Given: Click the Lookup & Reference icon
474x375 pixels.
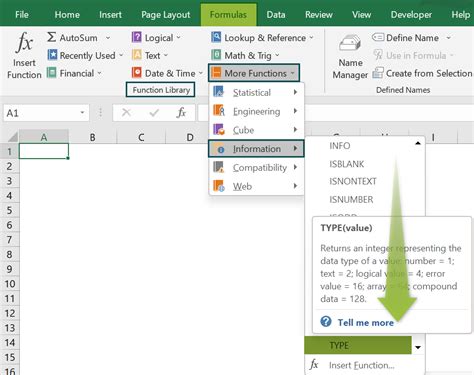Looking at the screenshot, I should 216,37.
